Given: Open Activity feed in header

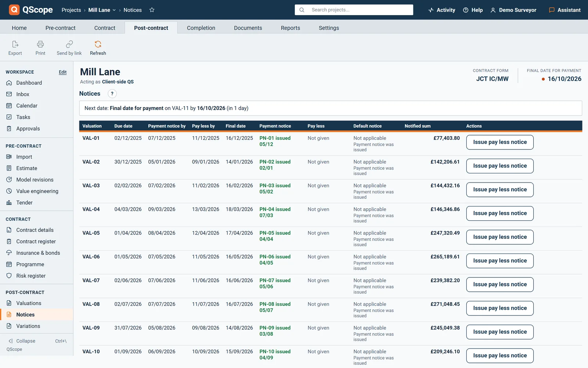Looking at the screenshot, I should (442, 10).
